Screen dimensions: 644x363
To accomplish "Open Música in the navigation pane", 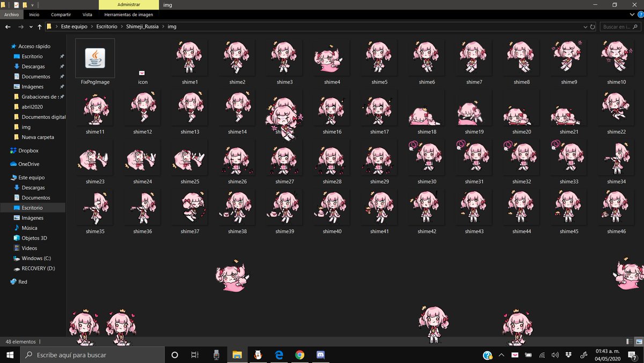I will point(29,228).
